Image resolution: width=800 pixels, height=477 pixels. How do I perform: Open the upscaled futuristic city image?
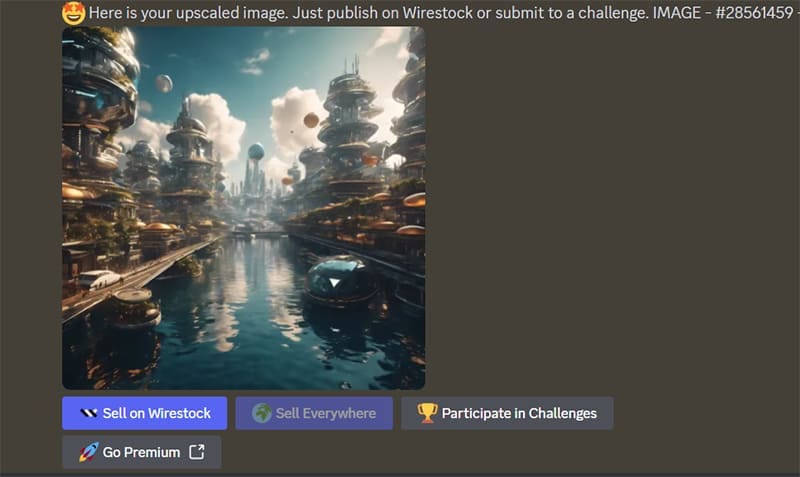coord(243,208)
